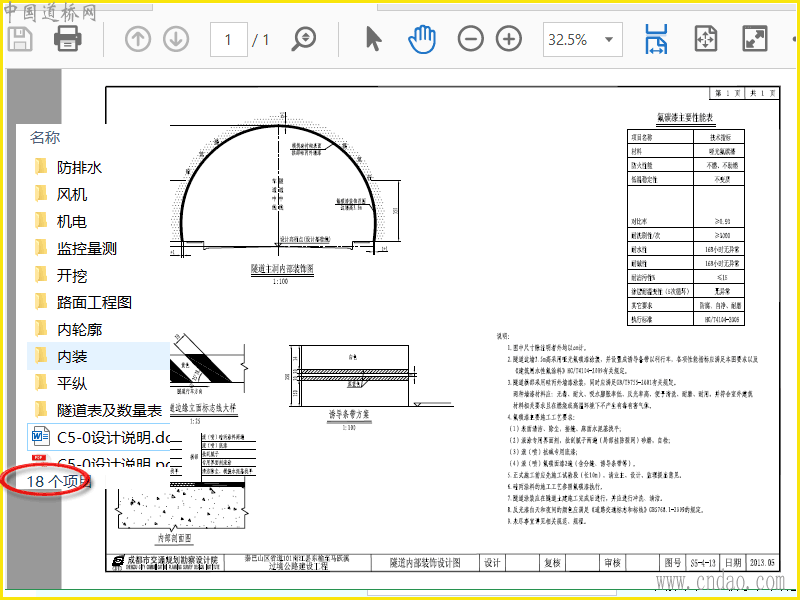
Task: Enable fit-width scrolling mode
Action: [656, 40]
